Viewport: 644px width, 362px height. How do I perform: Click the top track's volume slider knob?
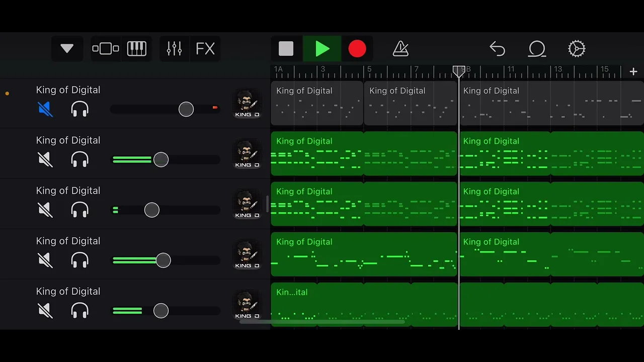(x=186, y=109)
